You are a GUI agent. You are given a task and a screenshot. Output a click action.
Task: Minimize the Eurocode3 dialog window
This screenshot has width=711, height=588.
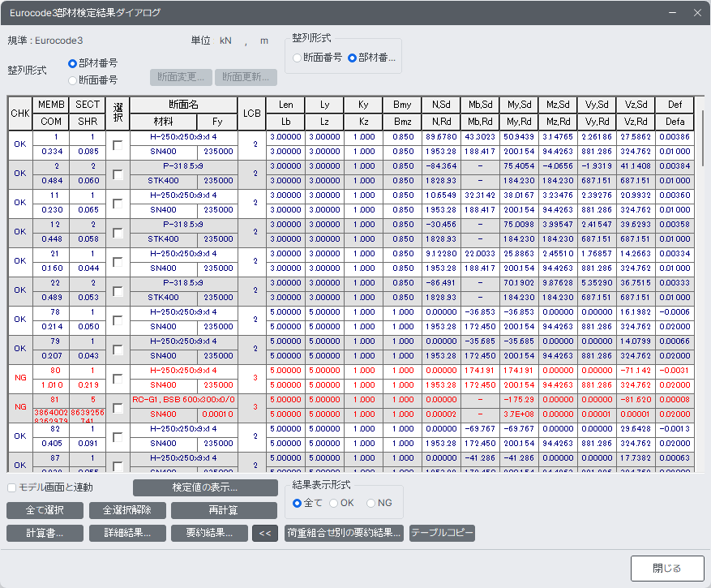(x=672, y=13)
